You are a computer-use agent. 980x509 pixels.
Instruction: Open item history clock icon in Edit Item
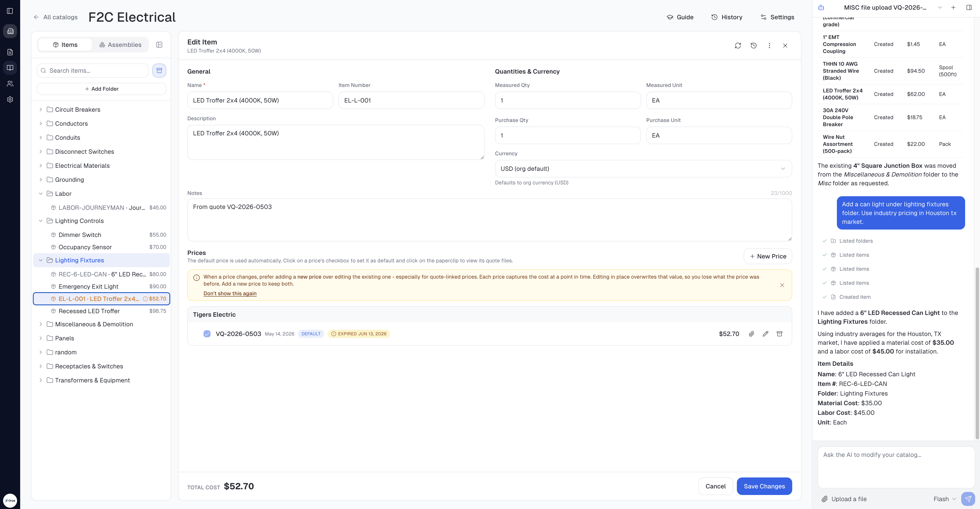(753, 46)
